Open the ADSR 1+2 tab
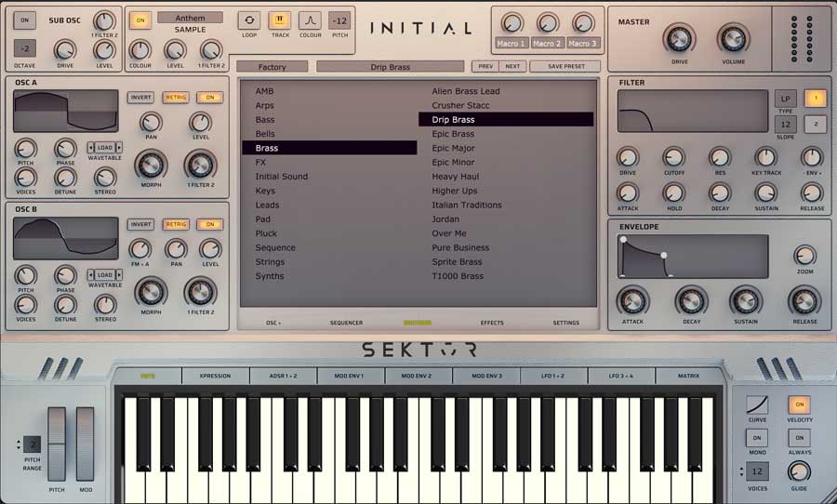 pyautogui.click(x=283, y=376)
